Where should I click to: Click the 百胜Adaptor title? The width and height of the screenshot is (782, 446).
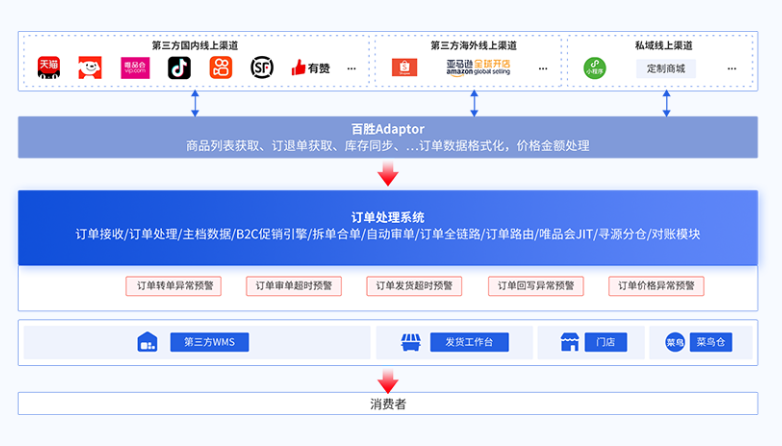tap(388, 129)
